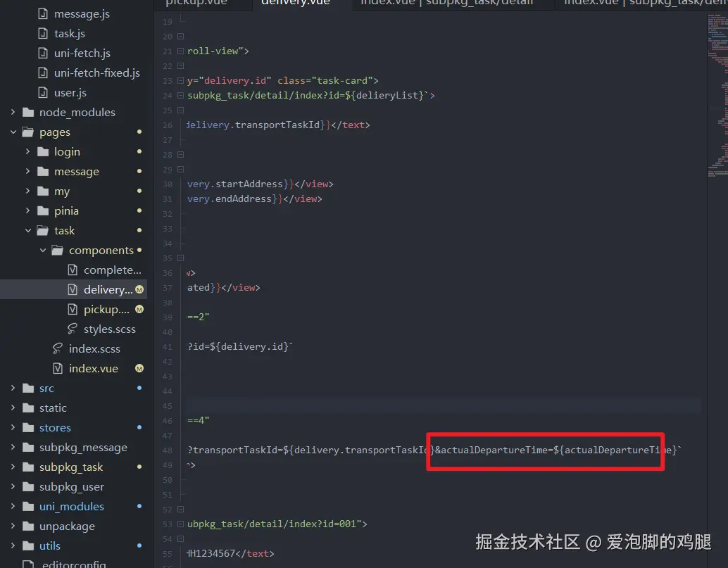Click the login folder icon
This screenshot has width=728, height=568.
pyautogui.click(x=43, y=152)
